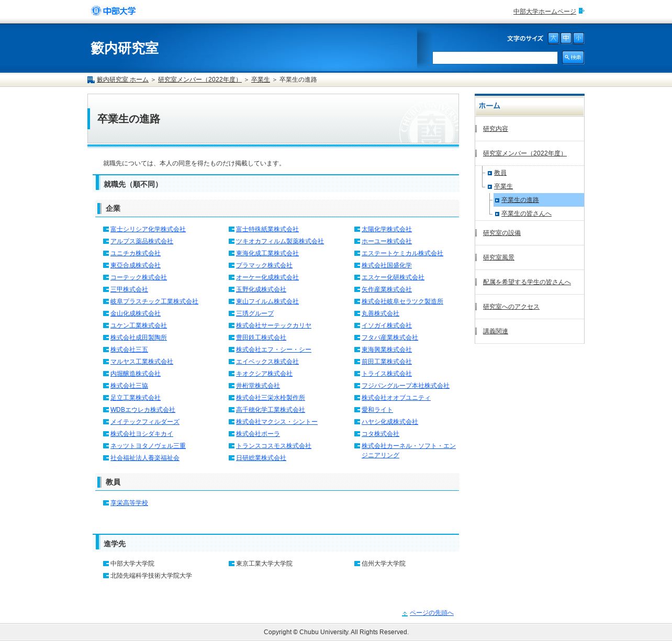Focus the site search input field

point(495,58)
